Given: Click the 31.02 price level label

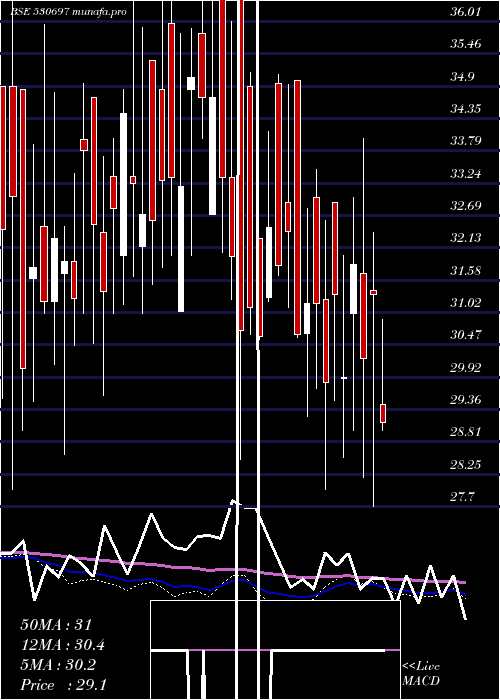Looking at the screenshot, I should pyautogui.click(x=466, y=303).
